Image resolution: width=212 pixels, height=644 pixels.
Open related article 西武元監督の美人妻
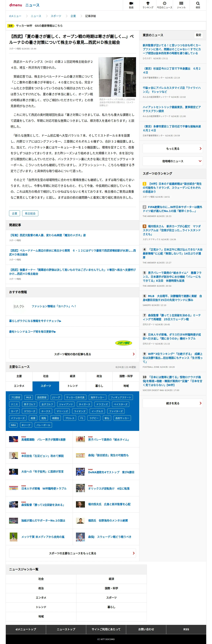pyautogui.click(x=48, y=235)
